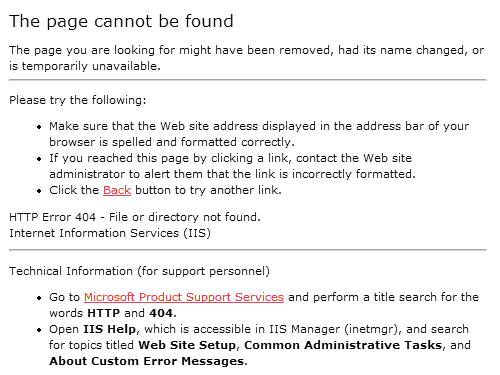Click the bold '404' word
The height and width of the screenshot is (375, 500).
(161, 313)
